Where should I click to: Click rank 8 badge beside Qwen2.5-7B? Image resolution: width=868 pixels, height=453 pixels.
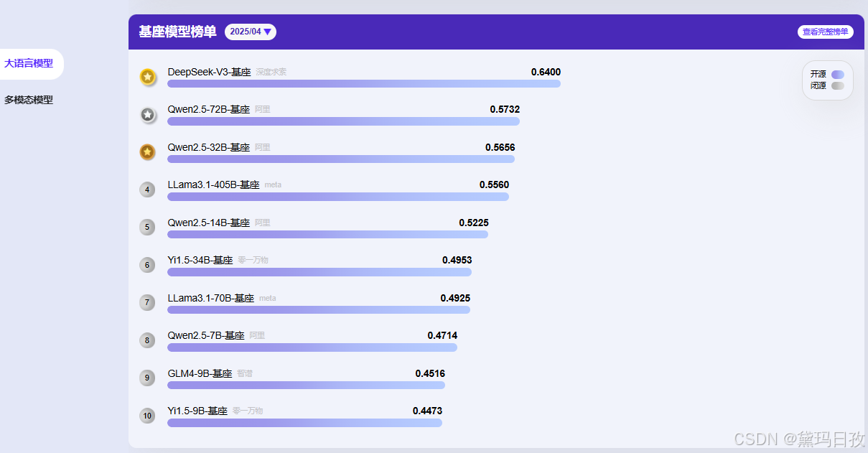[x=147, y=340]
